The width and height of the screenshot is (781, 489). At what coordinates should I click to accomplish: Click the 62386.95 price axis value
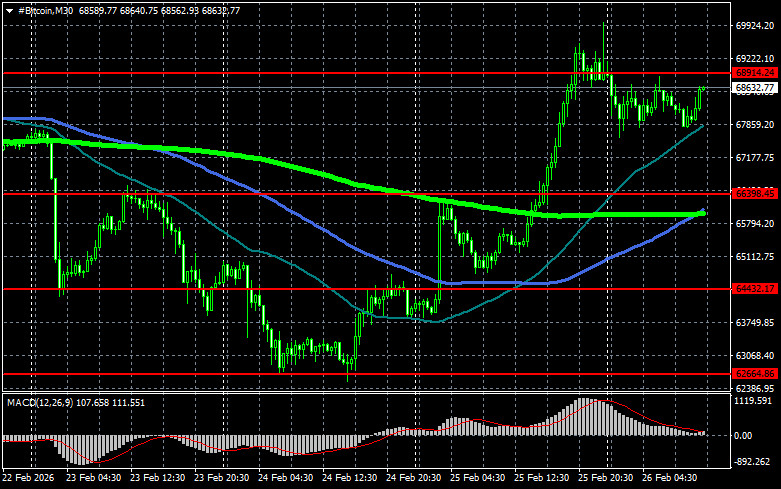click(755, 388)
